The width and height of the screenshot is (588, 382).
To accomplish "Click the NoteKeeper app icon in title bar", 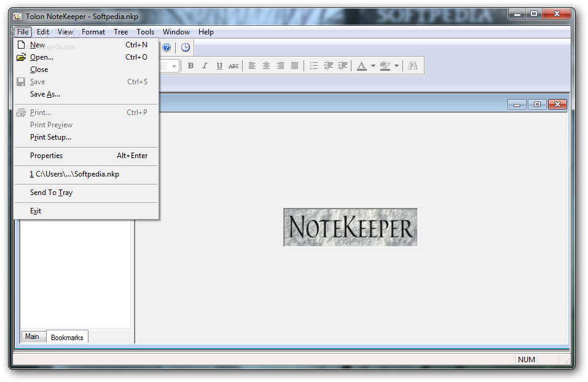I will (17, 17).
